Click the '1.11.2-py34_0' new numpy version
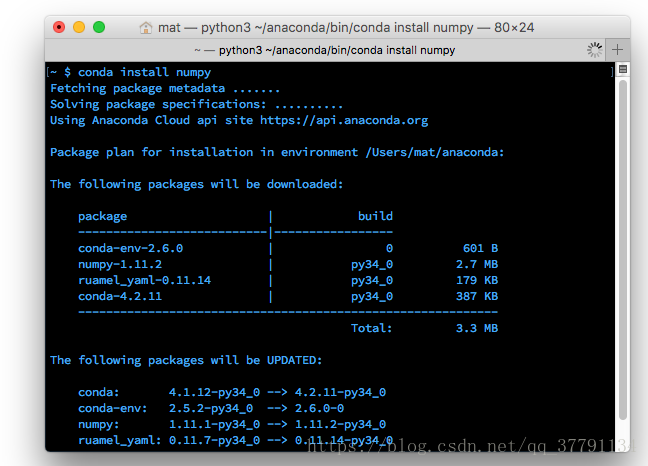The width and height of the screenshot is (648, 466). (x=340, y=425)
